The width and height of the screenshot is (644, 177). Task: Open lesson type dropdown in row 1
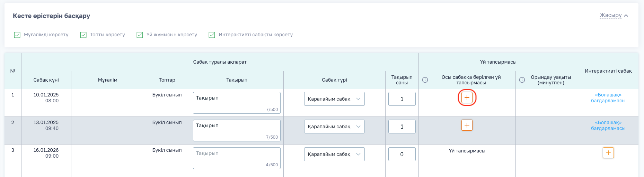(334, 99)
